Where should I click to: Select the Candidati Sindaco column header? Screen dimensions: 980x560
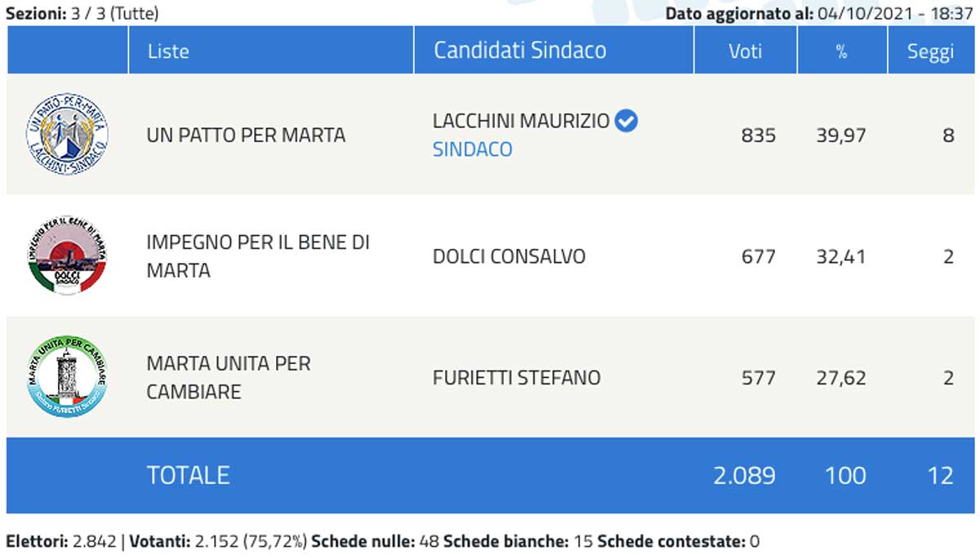[519, 51]
